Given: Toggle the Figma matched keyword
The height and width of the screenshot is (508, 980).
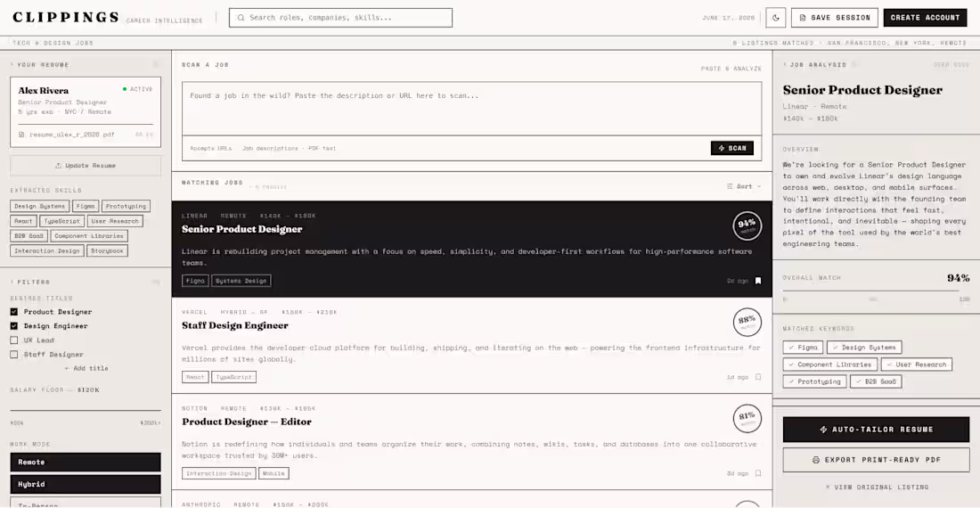Looking at the screenshot, I should 803,348.
